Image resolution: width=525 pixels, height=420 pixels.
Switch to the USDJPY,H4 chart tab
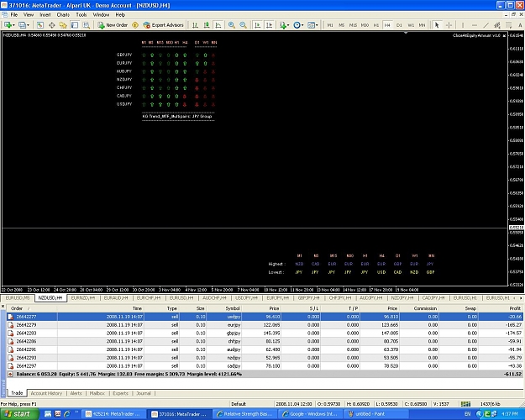(246, 297)
